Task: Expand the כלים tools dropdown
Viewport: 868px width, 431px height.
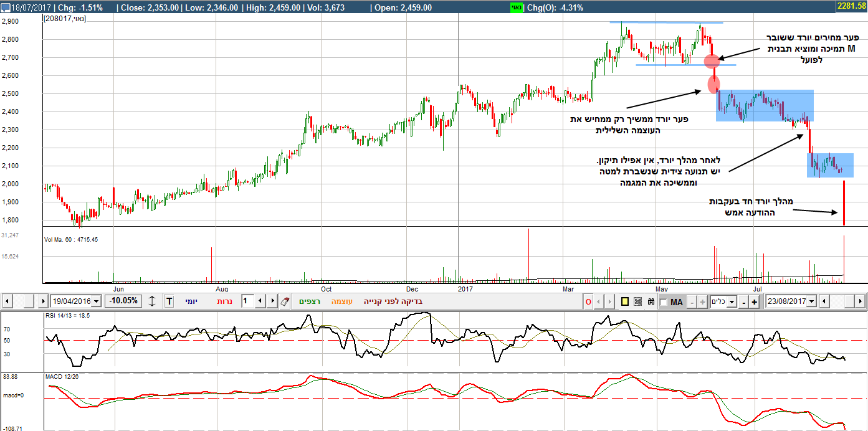Action: (731, 301)
